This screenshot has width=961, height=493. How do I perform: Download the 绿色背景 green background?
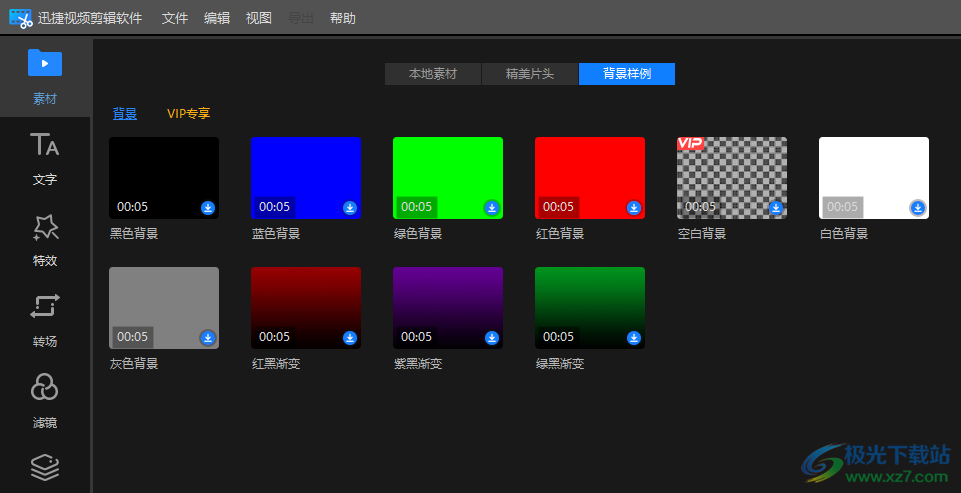492,208
